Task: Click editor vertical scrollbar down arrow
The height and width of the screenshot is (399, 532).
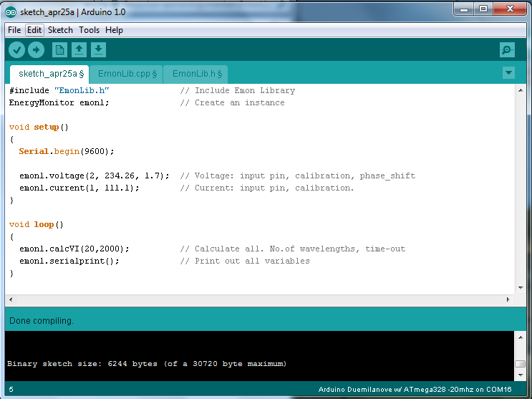Action: (521, 288)
